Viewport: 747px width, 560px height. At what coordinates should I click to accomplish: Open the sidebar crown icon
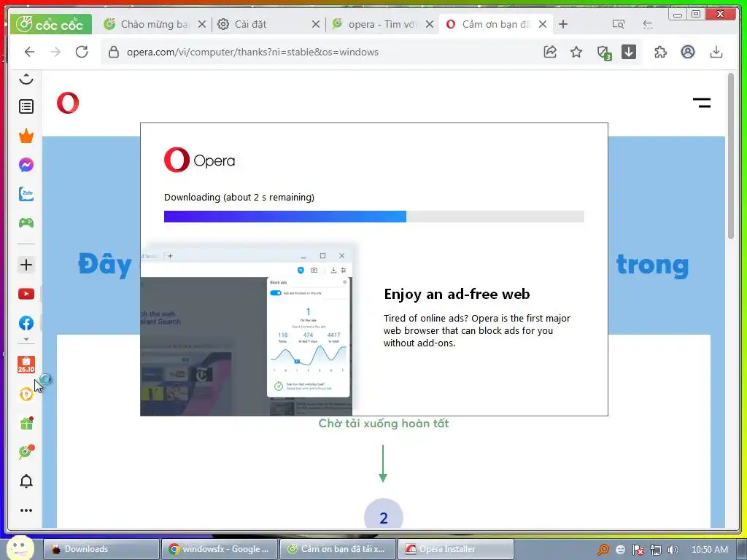tap(26, 136)
